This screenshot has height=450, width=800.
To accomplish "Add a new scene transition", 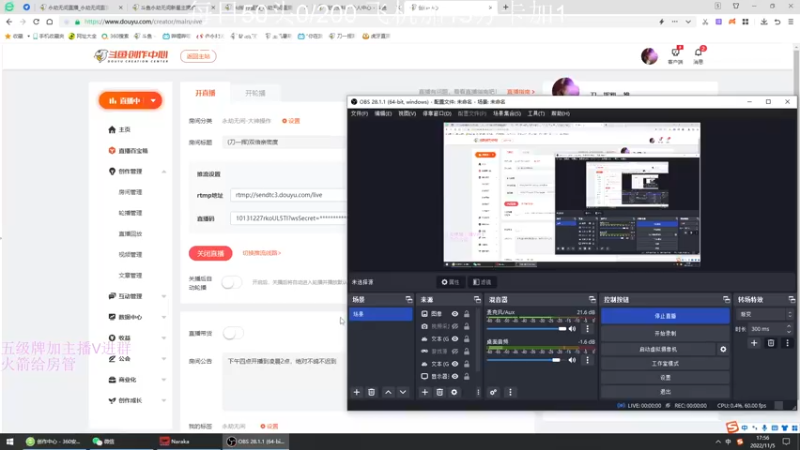I will point(754,343).
